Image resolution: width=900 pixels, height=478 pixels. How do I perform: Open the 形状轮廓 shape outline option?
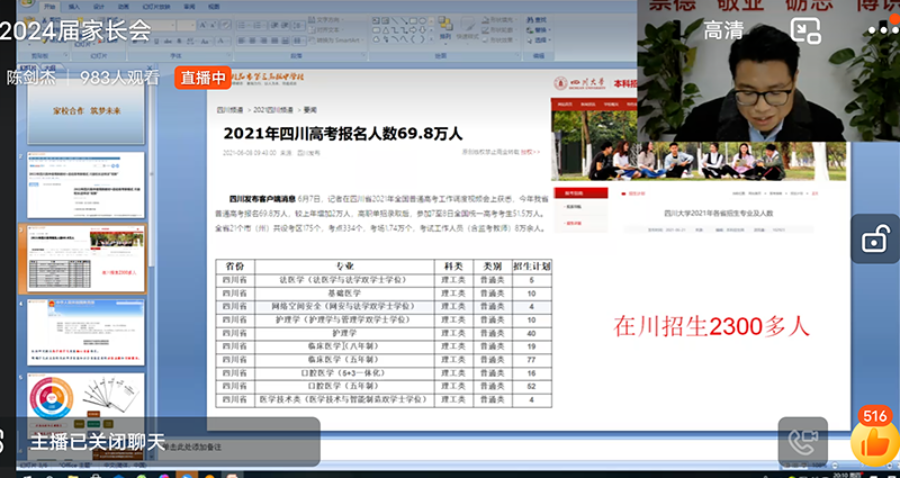pyautogui.click(x=499, y=30)
